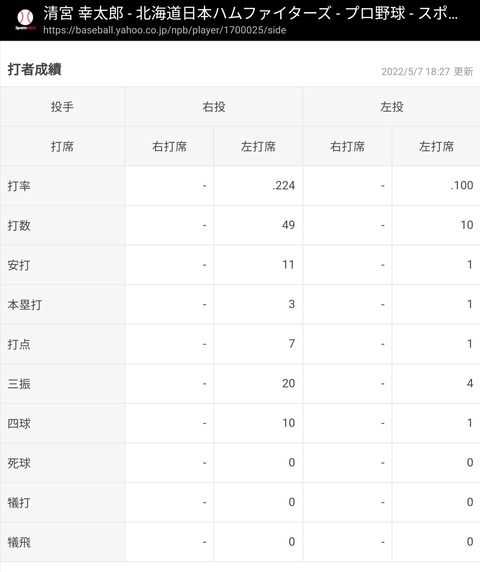Click the 20 strikeouts value
This screenshot has height=572, width=480.
pos(288,383)
